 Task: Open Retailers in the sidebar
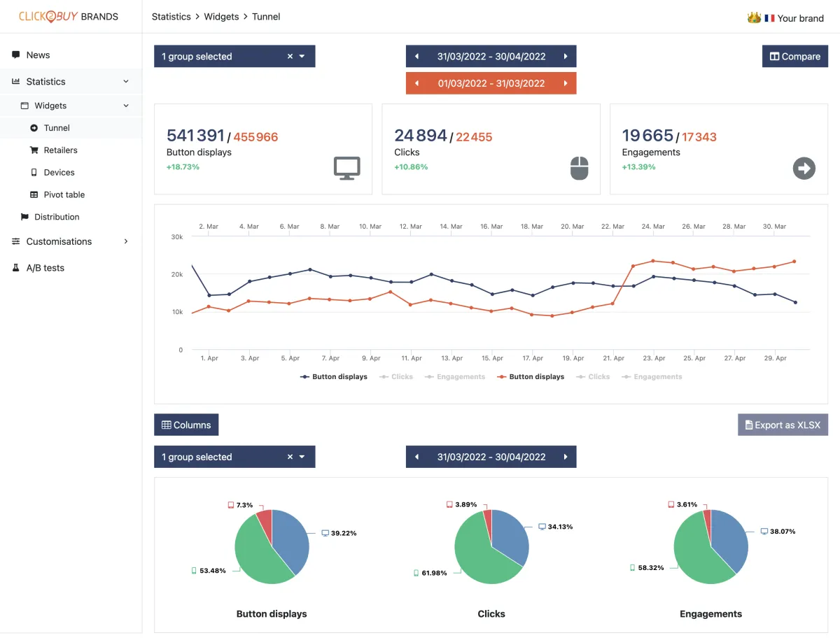60,150
